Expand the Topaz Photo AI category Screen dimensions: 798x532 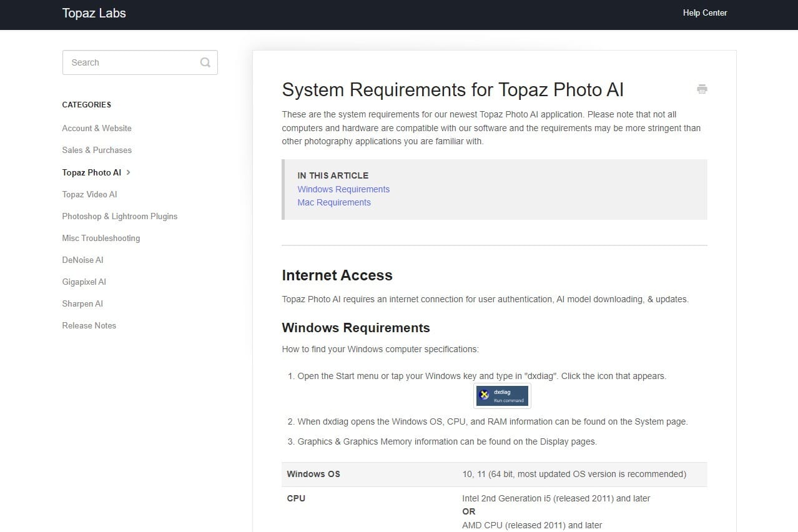click(x=92, y=172)
